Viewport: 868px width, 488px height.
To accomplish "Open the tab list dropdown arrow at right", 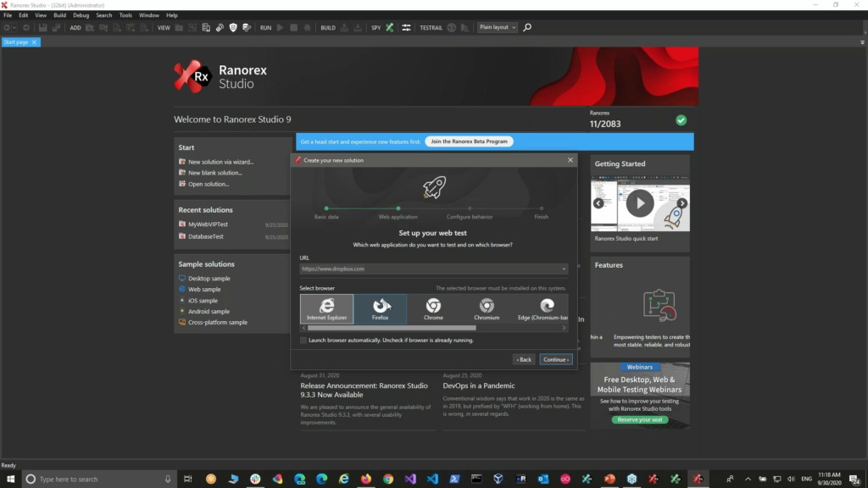I will pyautogui.click(x=862, y=42).
